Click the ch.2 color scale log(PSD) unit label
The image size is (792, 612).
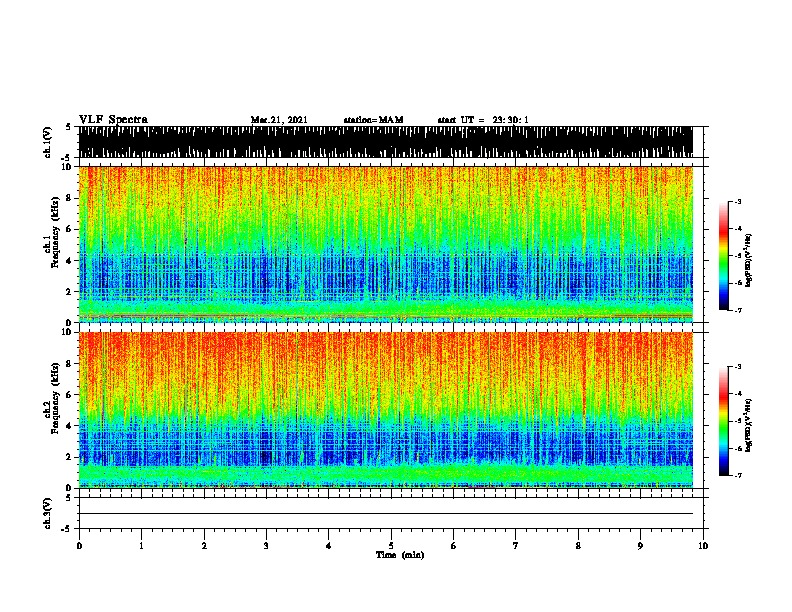[748, 425]
